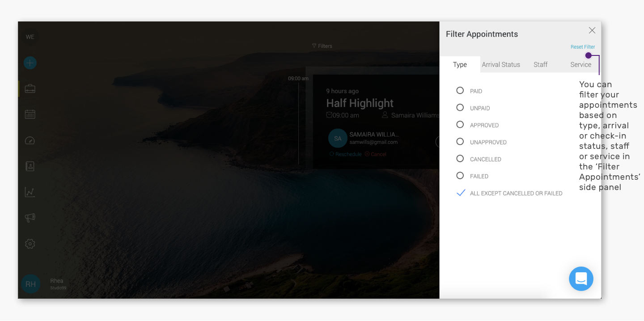Click the Filters button above appointments

coord(322,46)
